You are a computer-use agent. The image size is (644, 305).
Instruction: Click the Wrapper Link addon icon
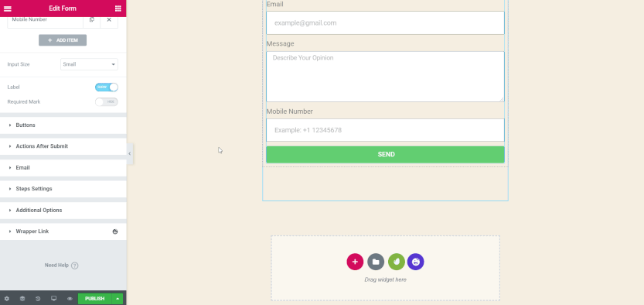click(x=115, y=231)
